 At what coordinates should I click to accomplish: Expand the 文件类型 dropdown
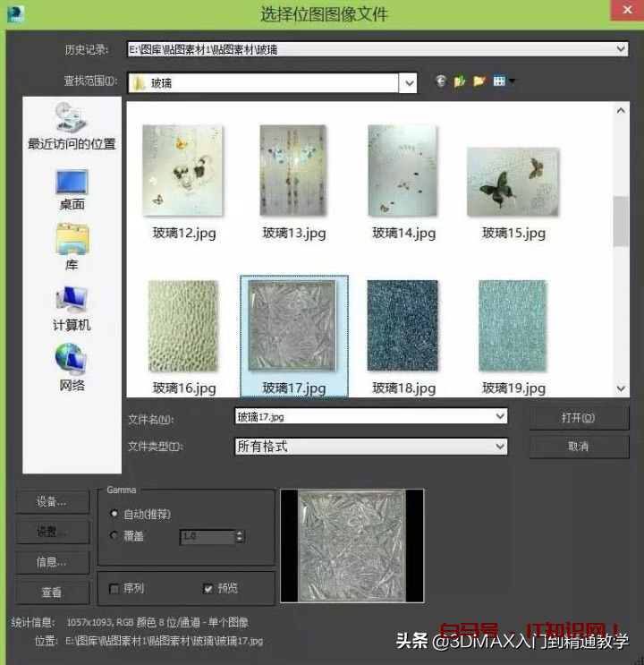tap(500, 446)
